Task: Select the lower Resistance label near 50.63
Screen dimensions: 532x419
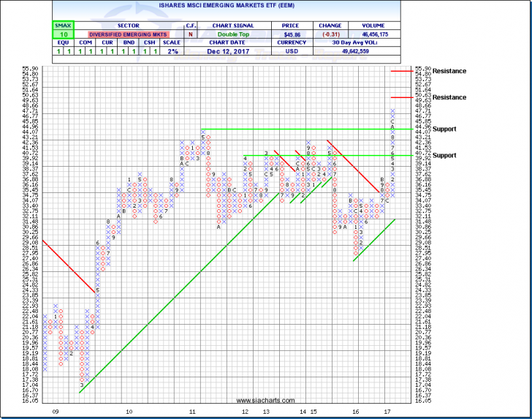Action: (x=449, y=97)
